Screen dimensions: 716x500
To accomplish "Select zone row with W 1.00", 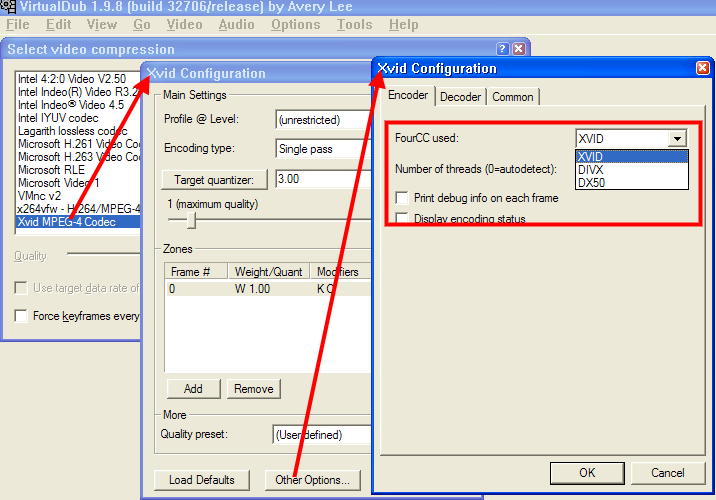I will pyautogui.click(x=268, y=289).
